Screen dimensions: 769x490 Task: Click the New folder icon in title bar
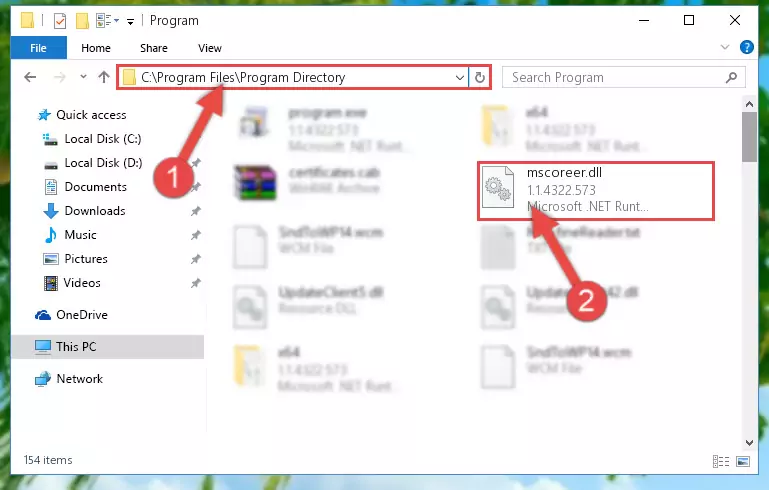click(82, 21)
